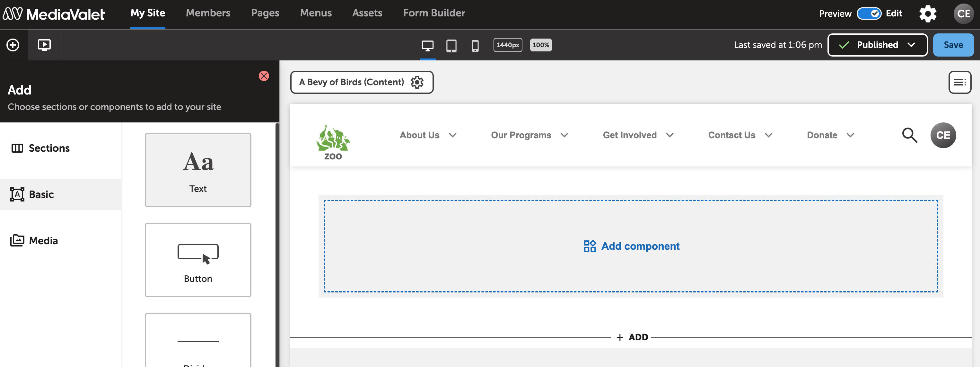Image resolution: width=980 pixels, height=367 pixels.
Task: Click the search magnifier in site header
Action: point(910,135)
